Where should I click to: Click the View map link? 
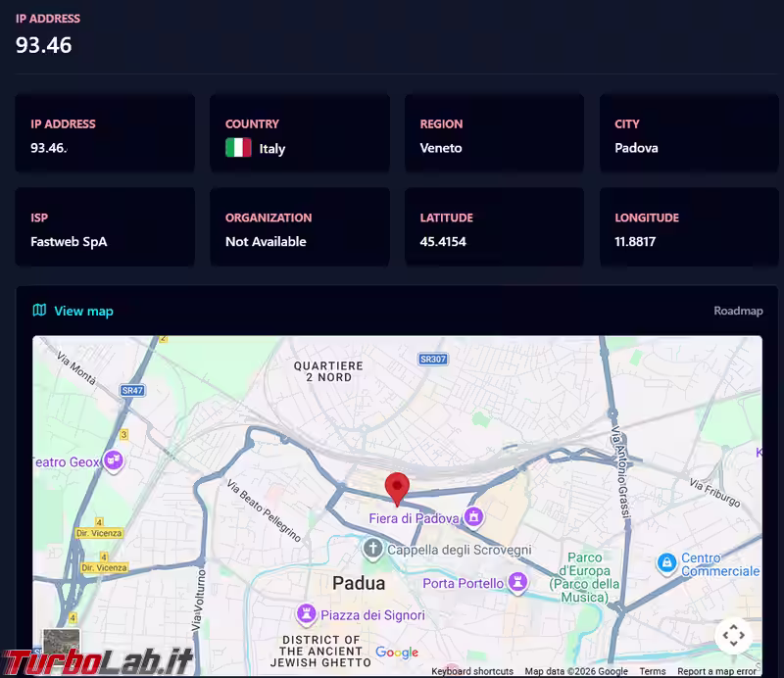(83, 311)
